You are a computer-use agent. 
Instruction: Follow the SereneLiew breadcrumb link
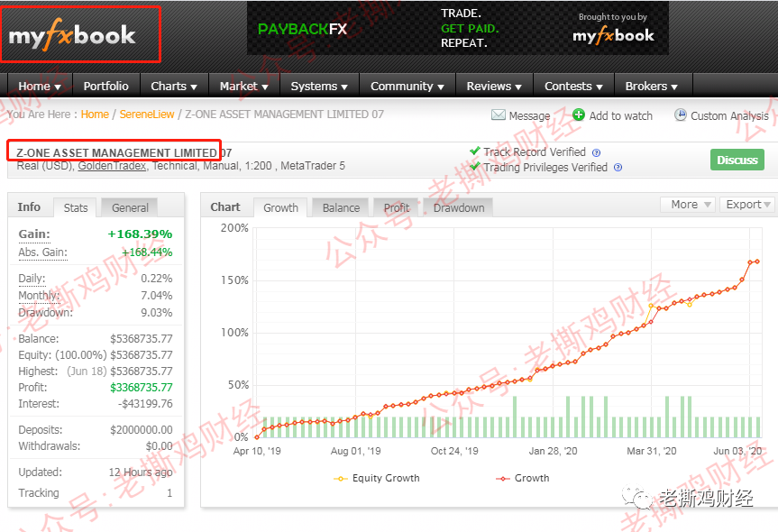click(x=147, y=115)
